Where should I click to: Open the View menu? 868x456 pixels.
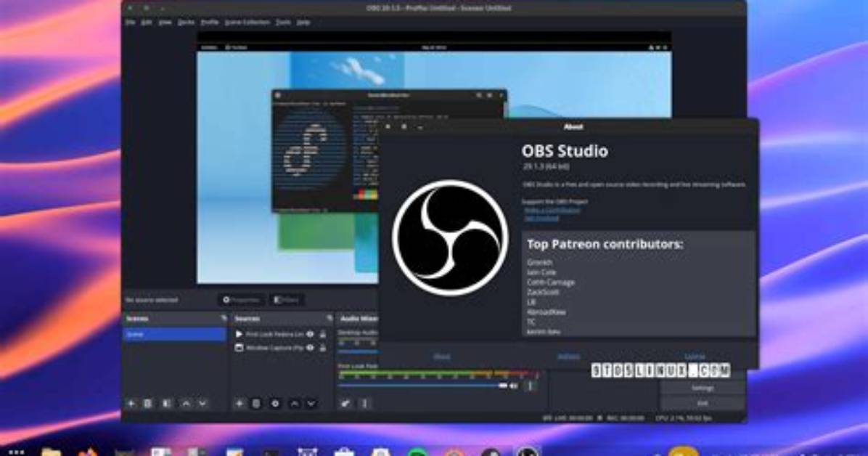(x=165, y=23)
